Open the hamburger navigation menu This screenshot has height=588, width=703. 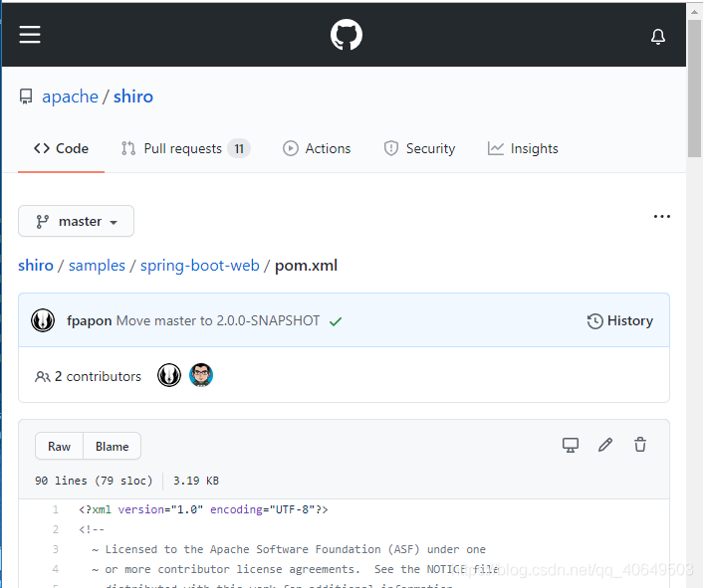(30, 35)
